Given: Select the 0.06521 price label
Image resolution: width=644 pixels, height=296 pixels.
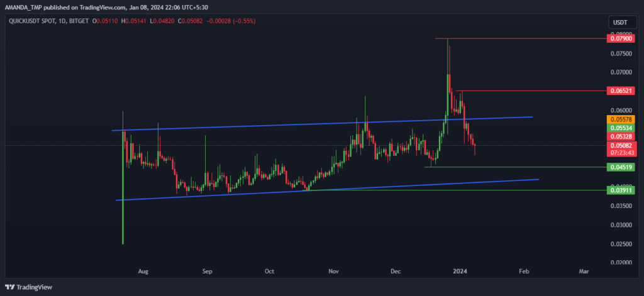Looking at the screenshot, I should click(x=621, y=90).
